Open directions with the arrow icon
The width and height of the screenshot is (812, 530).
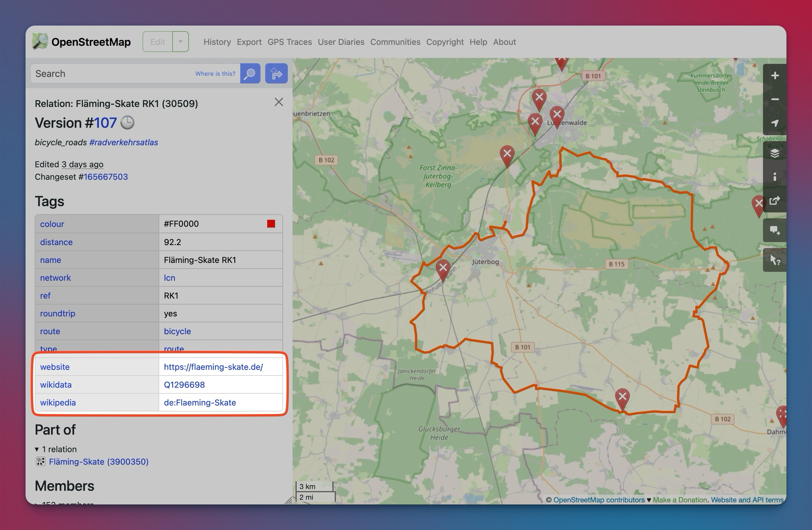[x=276, y=73]
